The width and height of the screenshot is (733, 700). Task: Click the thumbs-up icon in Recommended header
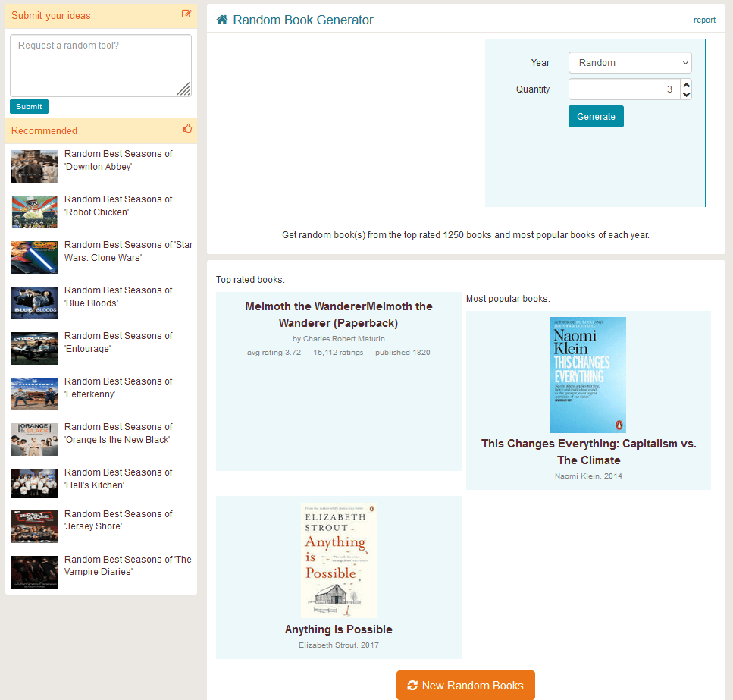pyautogui.click(x=187, y=129)
